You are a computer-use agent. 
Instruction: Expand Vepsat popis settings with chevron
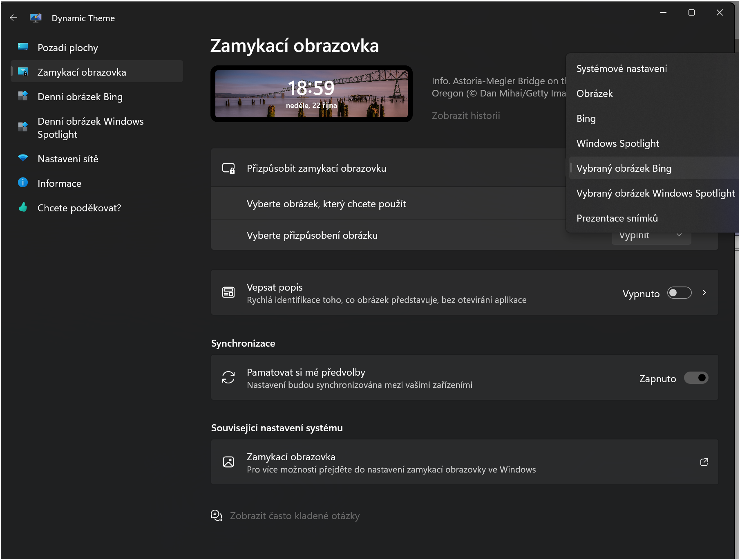704,293
